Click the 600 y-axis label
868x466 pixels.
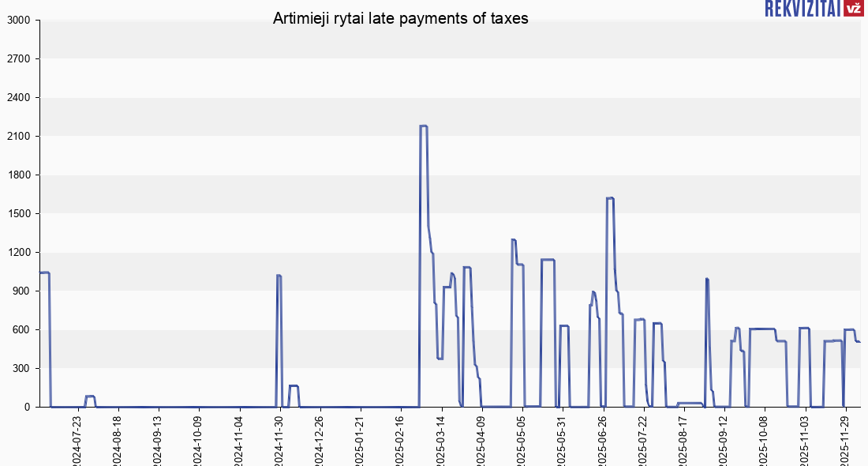[21, 330]
